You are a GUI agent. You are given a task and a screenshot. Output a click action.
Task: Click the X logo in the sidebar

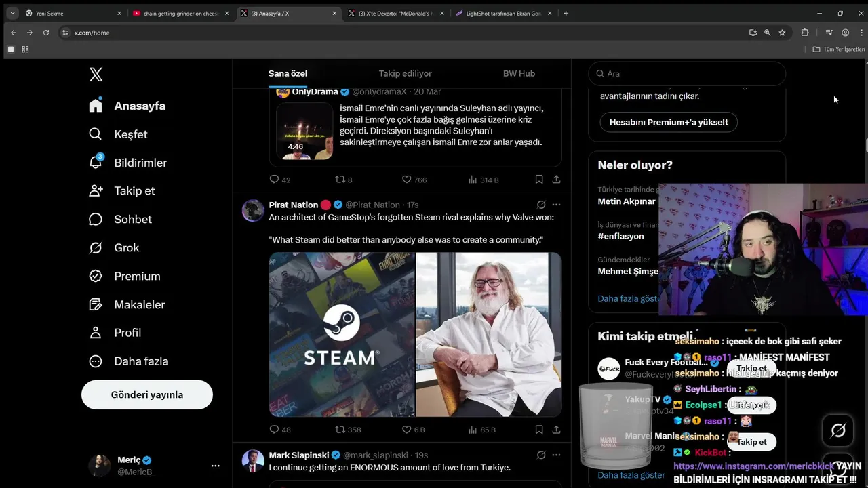click(96, 75)
